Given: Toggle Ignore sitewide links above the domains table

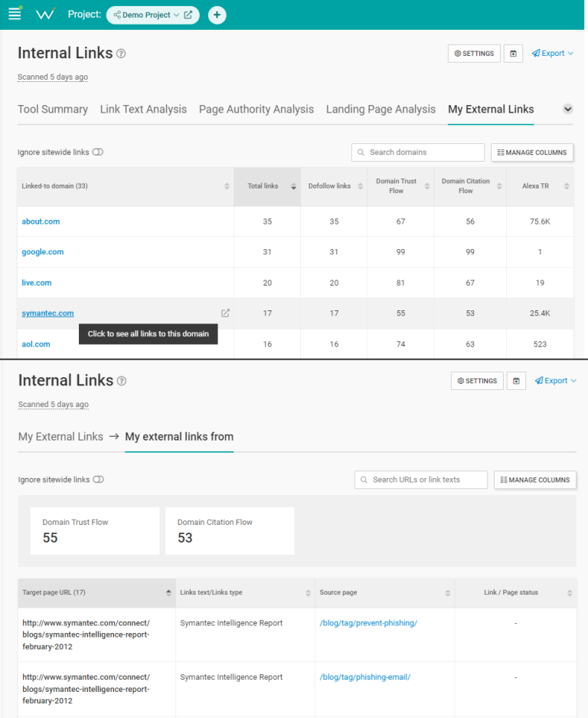Looking at the screenshot, I should [98, 152].
